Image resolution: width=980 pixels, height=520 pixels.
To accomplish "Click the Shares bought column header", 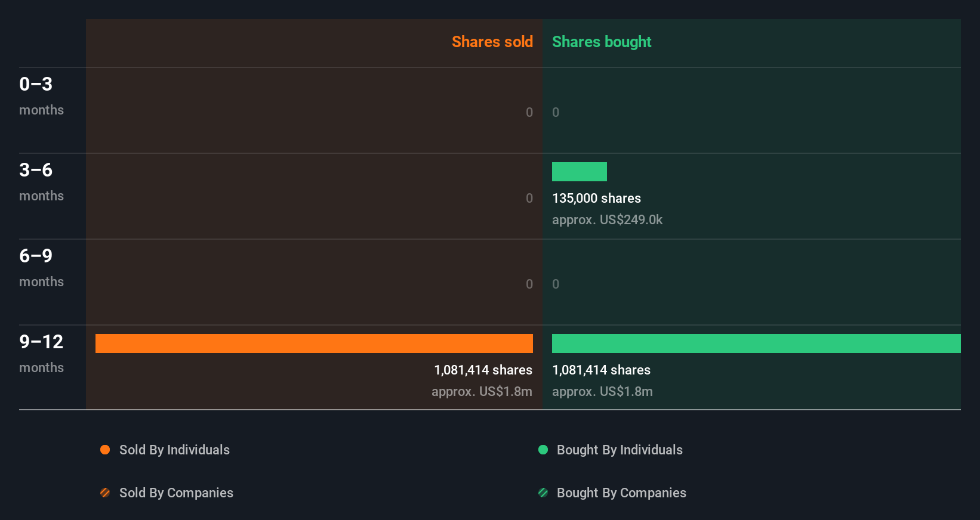I will point(602,42).
